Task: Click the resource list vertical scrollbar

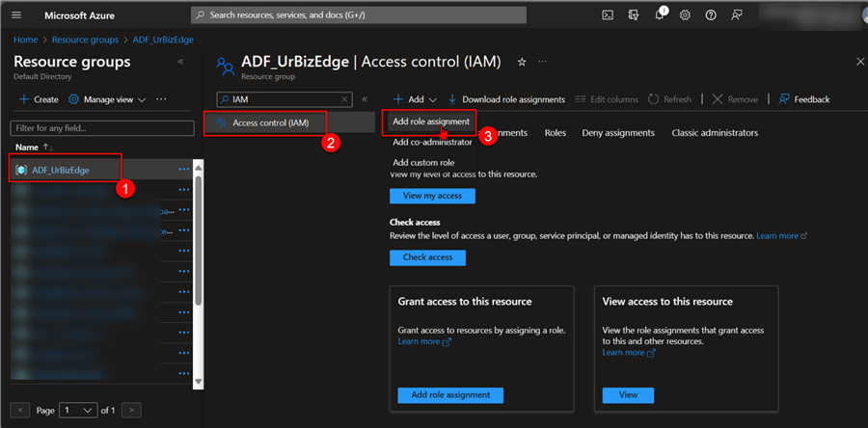Action: 199,241
